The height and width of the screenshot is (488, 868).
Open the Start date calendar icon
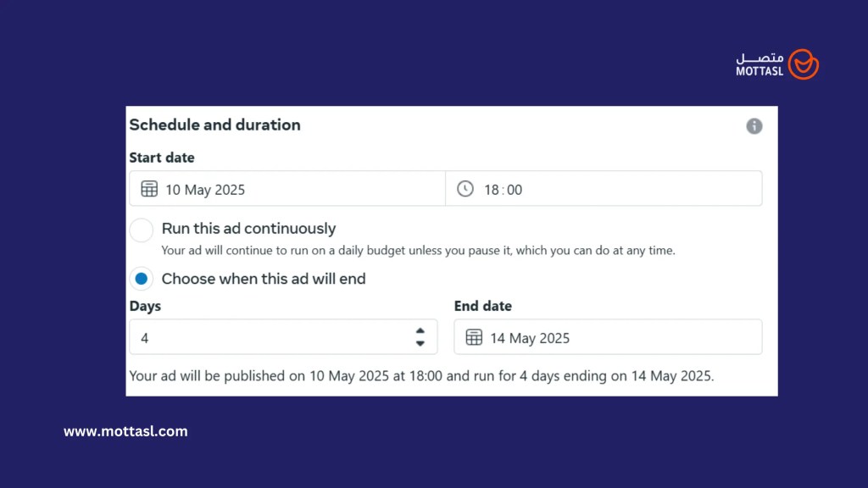click(x=149, y=189)
